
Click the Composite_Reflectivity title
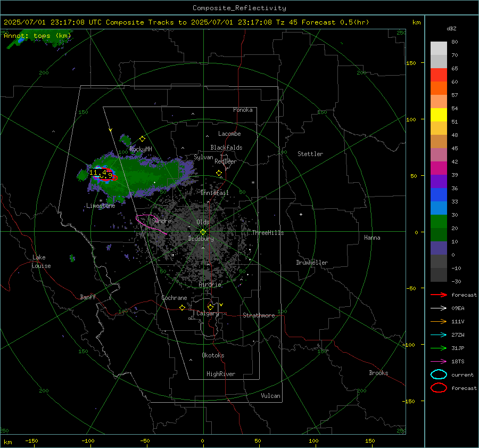pos(240,8)
